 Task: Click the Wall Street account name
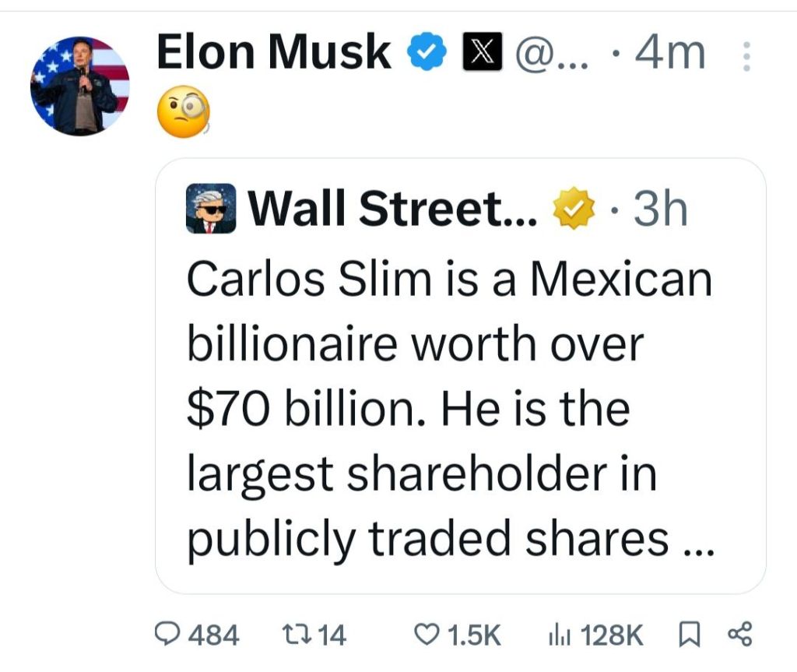tap(392, 209)
